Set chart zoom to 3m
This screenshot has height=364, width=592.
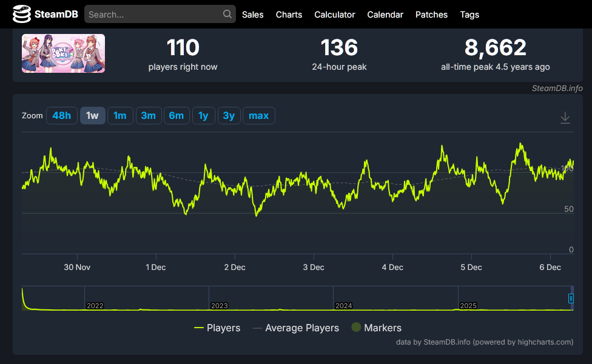pyautogui.click(x=149, y=115)
